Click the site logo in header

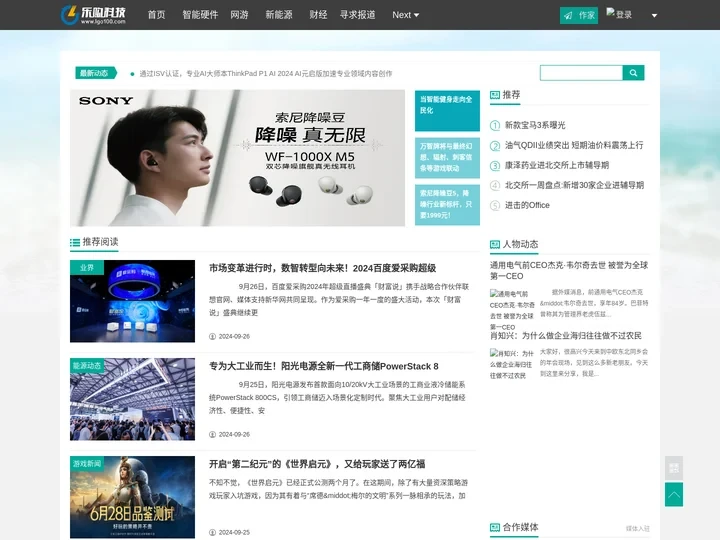pyautogui.click(x=94, y=15)
